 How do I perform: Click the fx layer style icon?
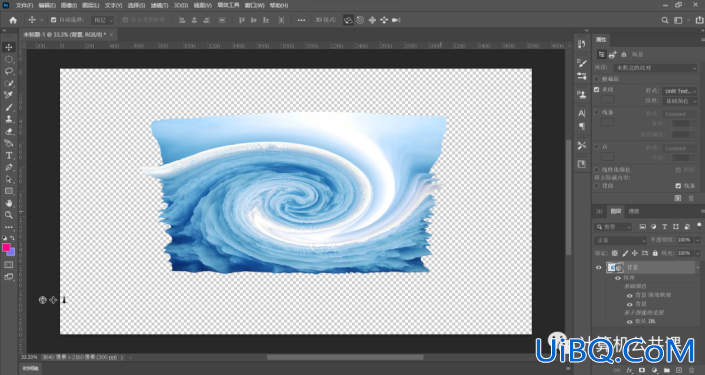coord(629,370)
